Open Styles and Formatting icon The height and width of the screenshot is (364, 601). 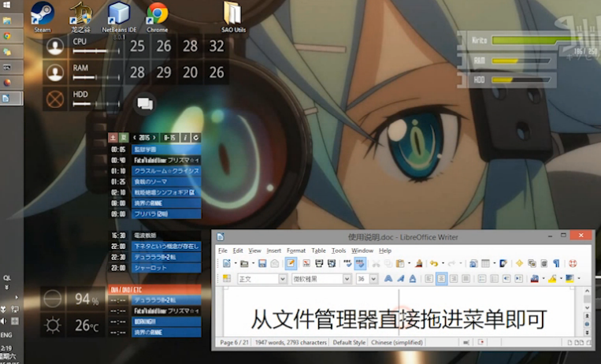(227, 278)
